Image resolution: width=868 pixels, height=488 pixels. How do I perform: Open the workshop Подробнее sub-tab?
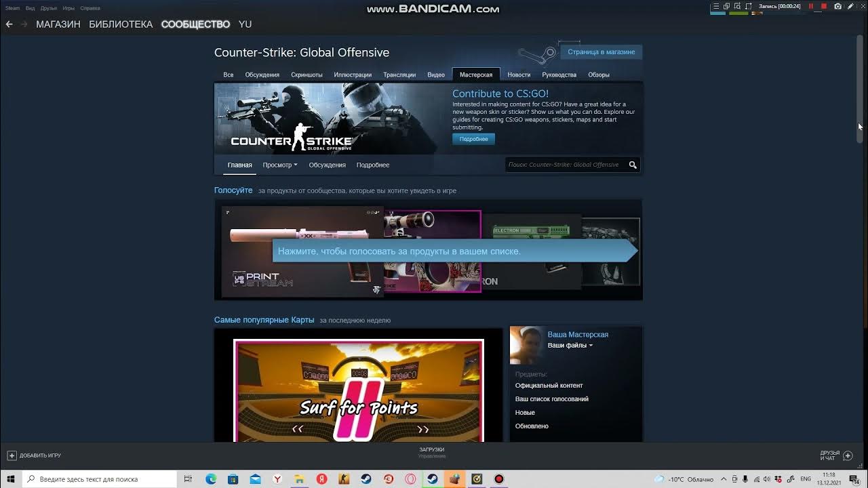coord(373,165)
